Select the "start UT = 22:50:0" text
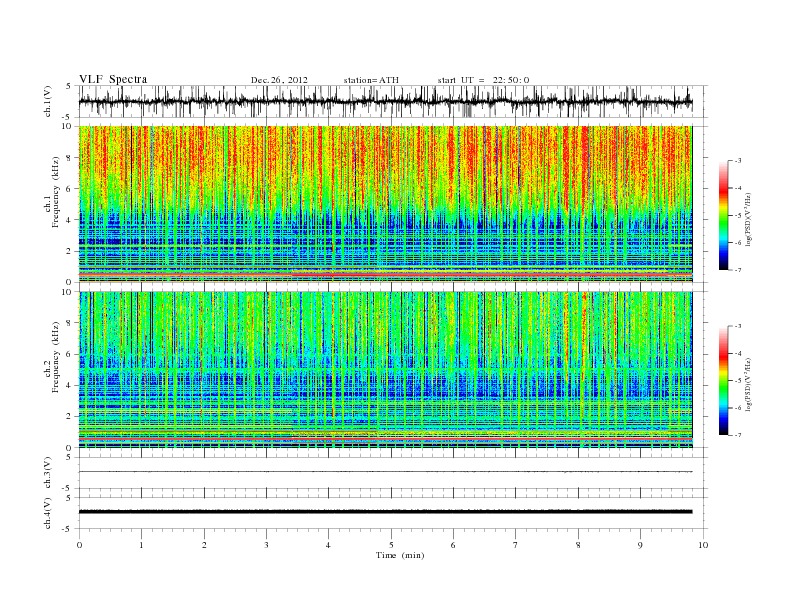This screenshot has width=792, height=612. [x=483, y=80]
